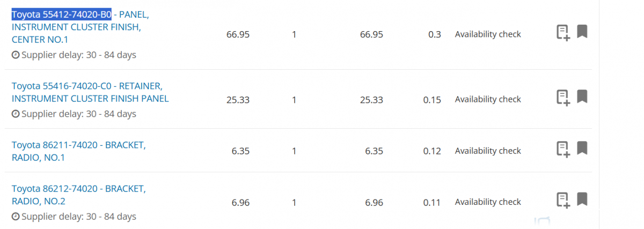Bookmark Toyota 86212-74020 radio bracket NO.2
This screenshot has height=229, width=644.
tap(582, 199)
